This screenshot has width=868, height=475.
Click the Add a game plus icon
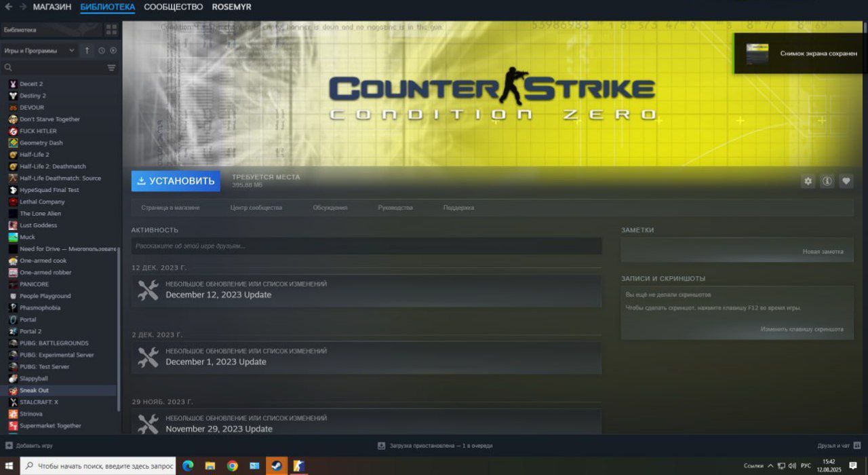[x=9, y=446]
